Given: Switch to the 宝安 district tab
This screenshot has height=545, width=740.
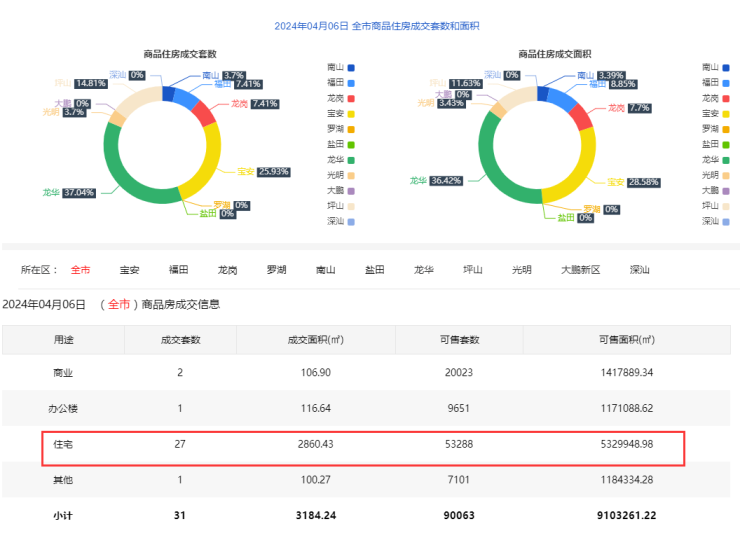Looking at the screenshot, I should (x=129, y=270).
